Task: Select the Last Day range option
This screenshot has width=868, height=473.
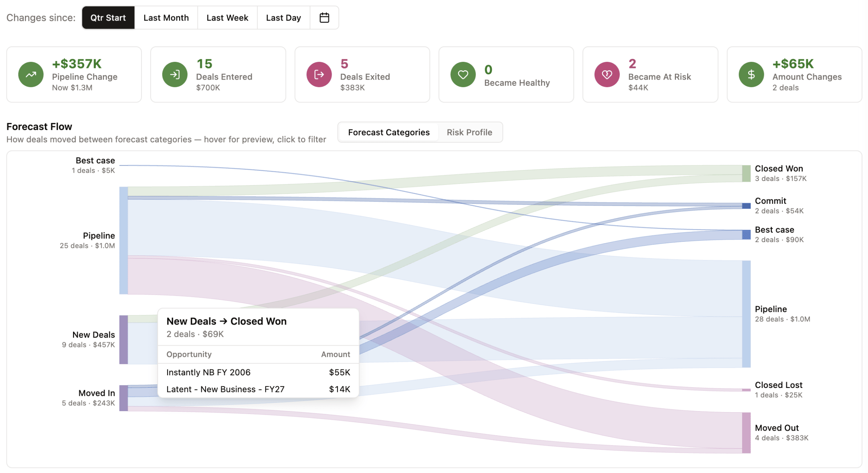Action: click(283, 18)
